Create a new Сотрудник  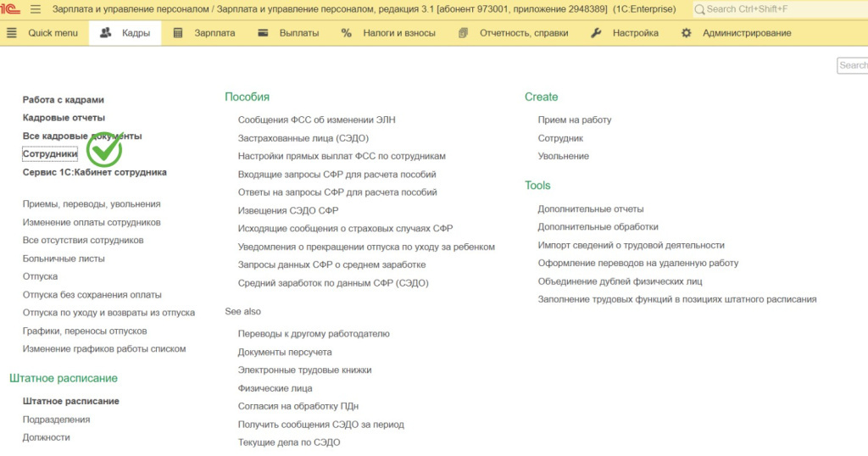pyautogui.click(x=560, y=138)
